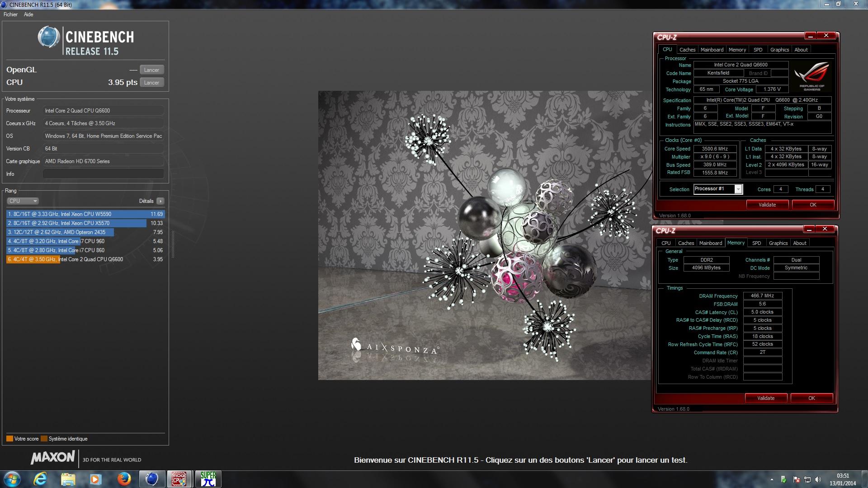
Task: Switch to Caches tab in upper CPU-Z window
Action: (687, 50)
